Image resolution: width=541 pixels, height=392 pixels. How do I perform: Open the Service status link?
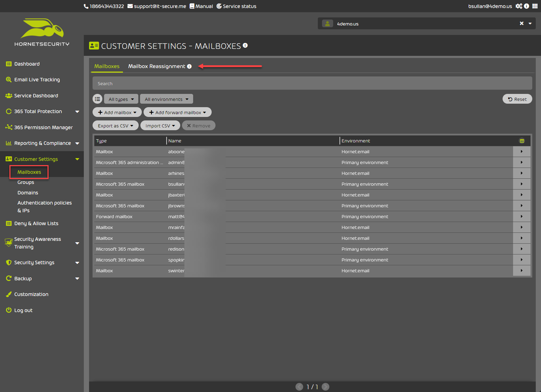(x=236, y=6)
